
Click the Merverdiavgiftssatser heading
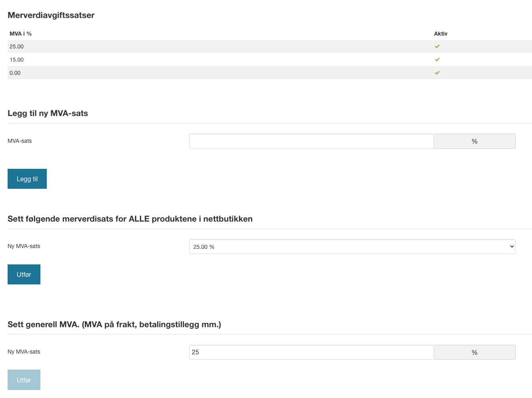coord(51,15)
